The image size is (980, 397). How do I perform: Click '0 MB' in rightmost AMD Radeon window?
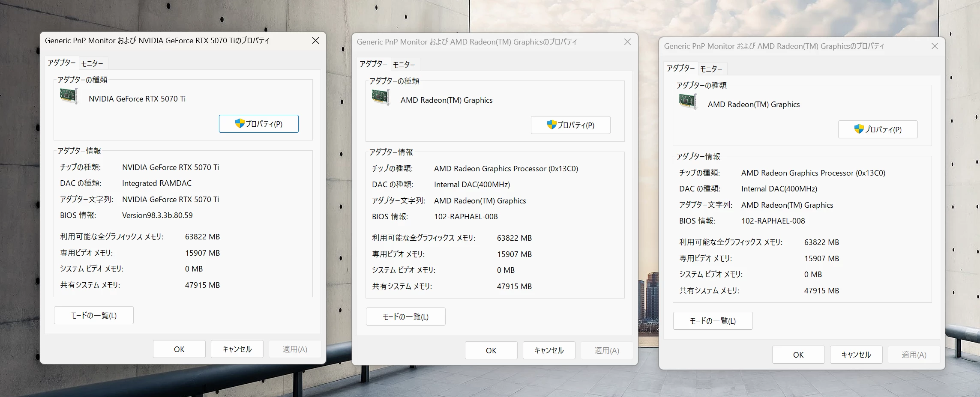pos(813,275)
